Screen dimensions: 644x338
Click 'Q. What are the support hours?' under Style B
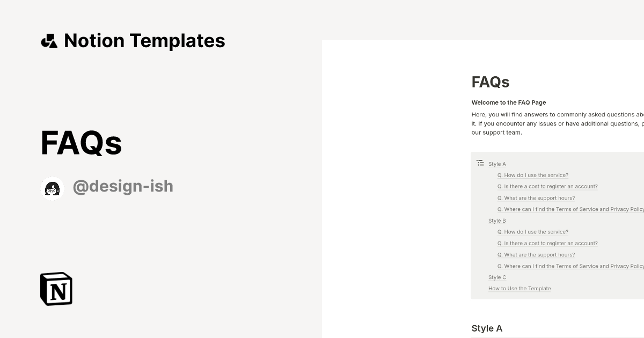click(x=536, y=254)
